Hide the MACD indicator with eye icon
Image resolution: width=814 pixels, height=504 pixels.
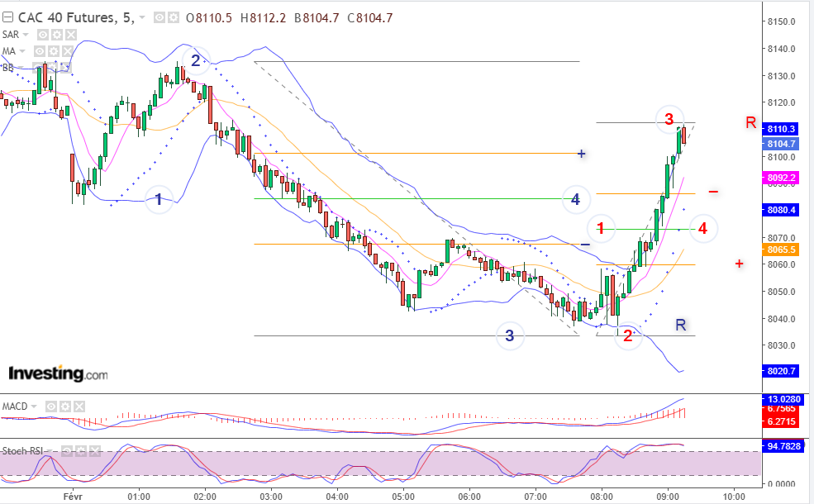tap(51, 407)
